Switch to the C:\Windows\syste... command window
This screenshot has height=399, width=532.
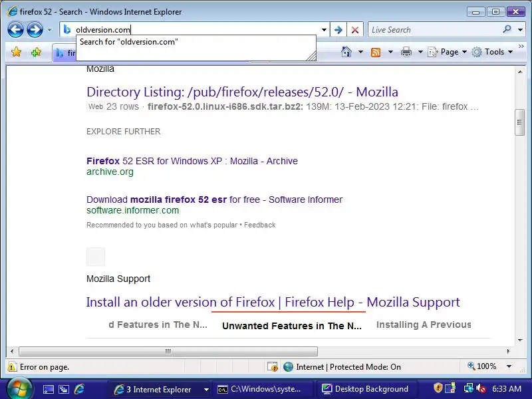coord(263,389)
